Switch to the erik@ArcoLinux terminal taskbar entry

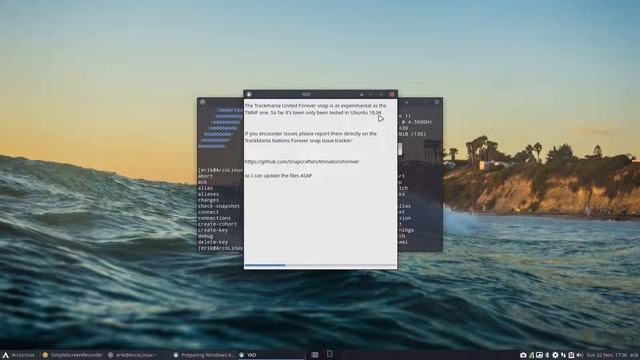133,355
